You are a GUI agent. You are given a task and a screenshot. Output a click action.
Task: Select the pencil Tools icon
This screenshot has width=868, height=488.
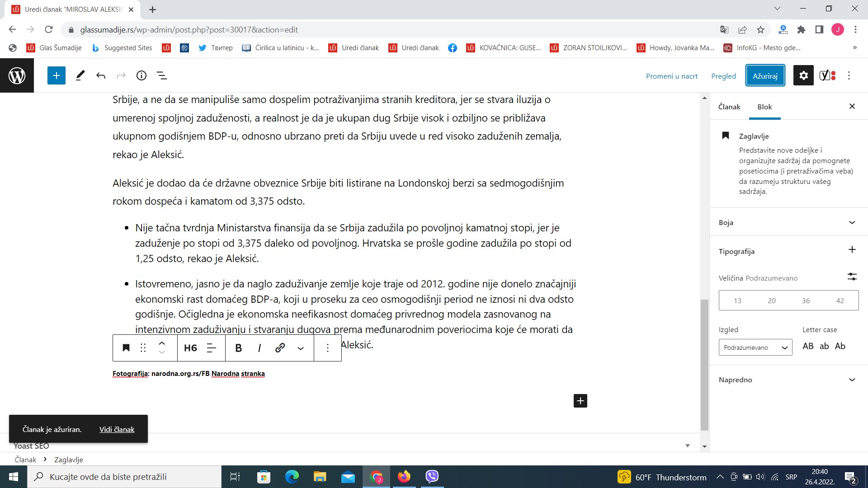tap(80, 75)
